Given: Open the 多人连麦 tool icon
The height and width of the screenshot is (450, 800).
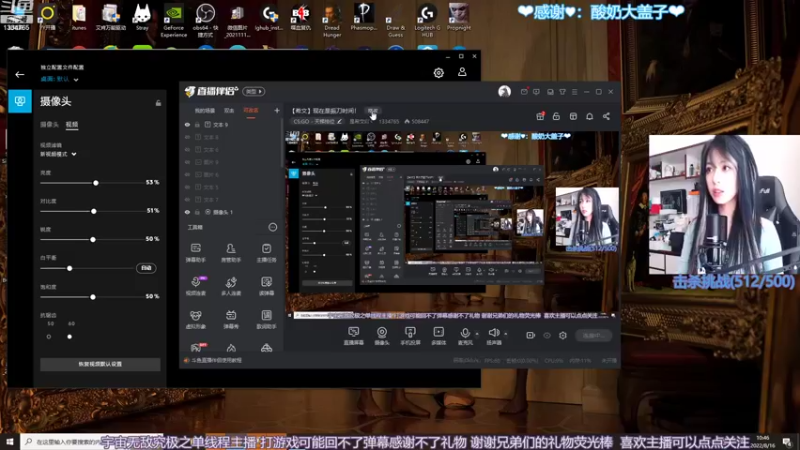Looking at the screenshot, I should (231, 286).
